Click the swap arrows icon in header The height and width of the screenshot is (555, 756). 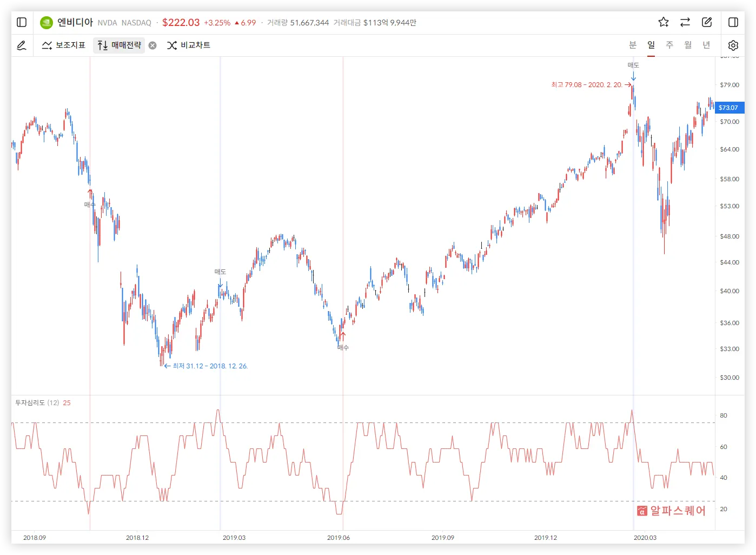685,22
